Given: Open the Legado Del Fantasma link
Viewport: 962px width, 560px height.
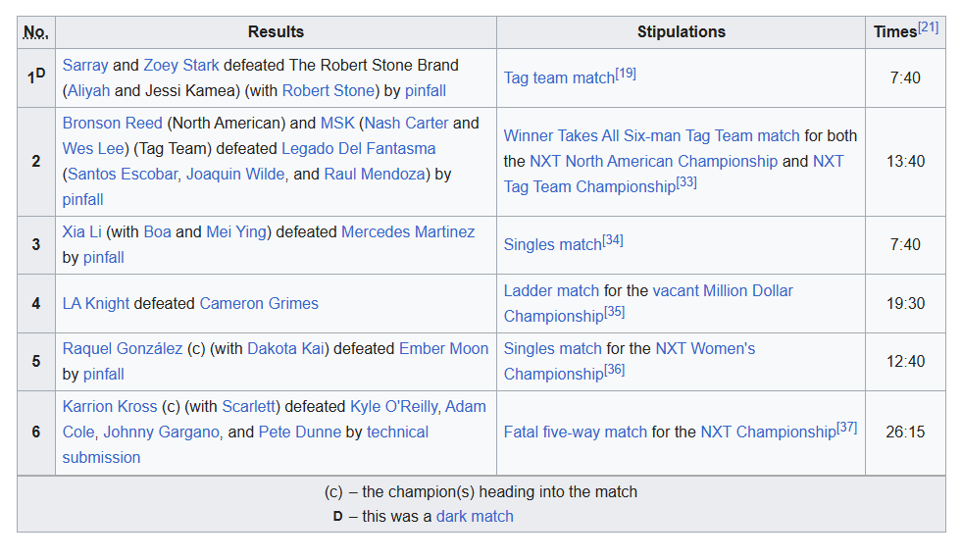Looking at the screenshot, I should click(358, 148).
